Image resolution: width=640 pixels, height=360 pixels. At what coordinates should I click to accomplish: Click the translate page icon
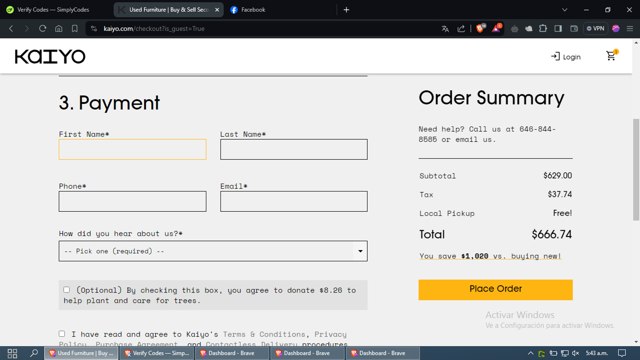click(445, 29)
